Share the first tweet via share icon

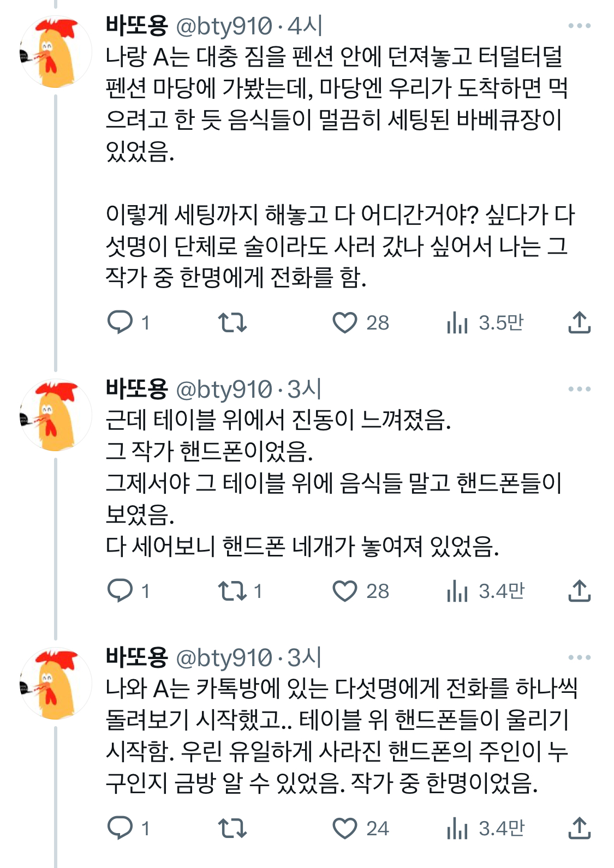pos(579,322)
